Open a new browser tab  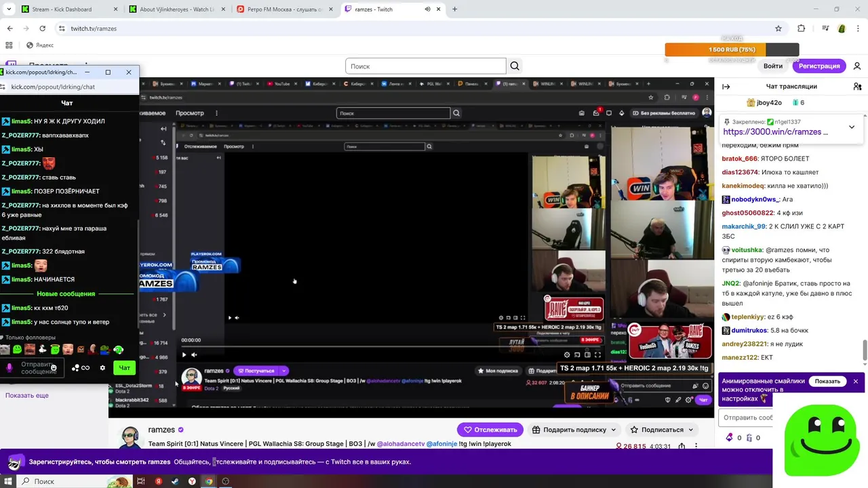click(454, 9)
